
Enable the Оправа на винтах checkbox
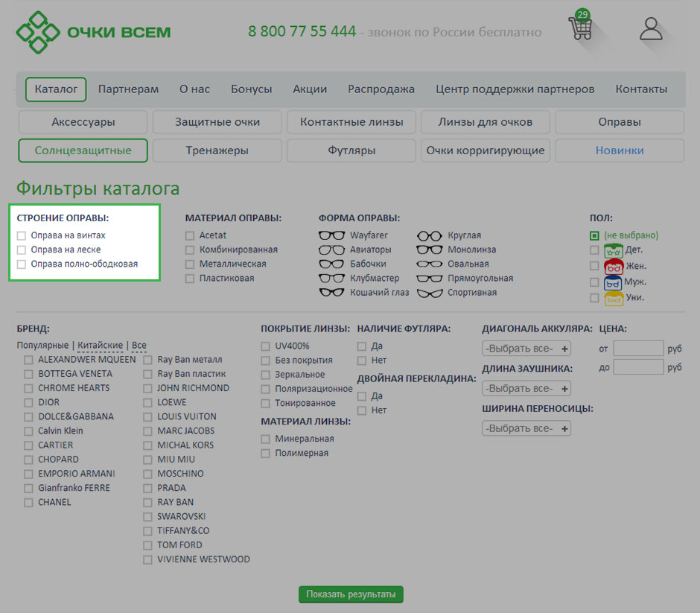click(x=22, y=235)
